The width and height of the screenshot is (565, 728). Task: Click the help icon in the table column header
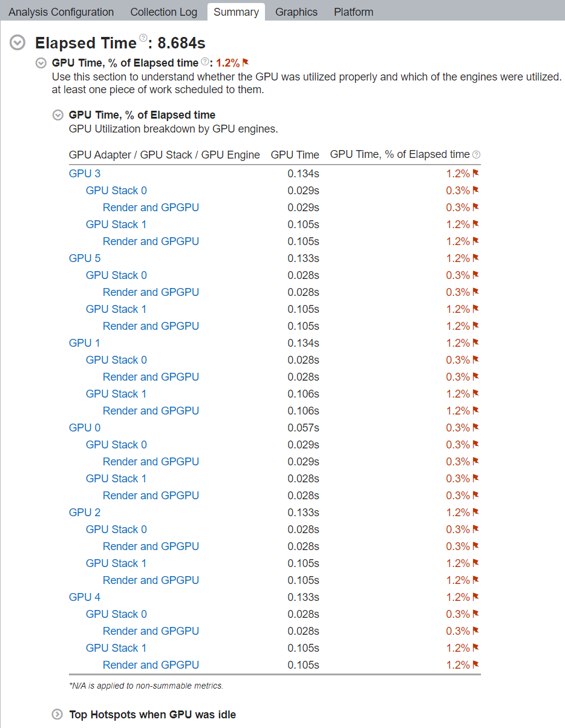pyautogui.click(x=476, y=155)
